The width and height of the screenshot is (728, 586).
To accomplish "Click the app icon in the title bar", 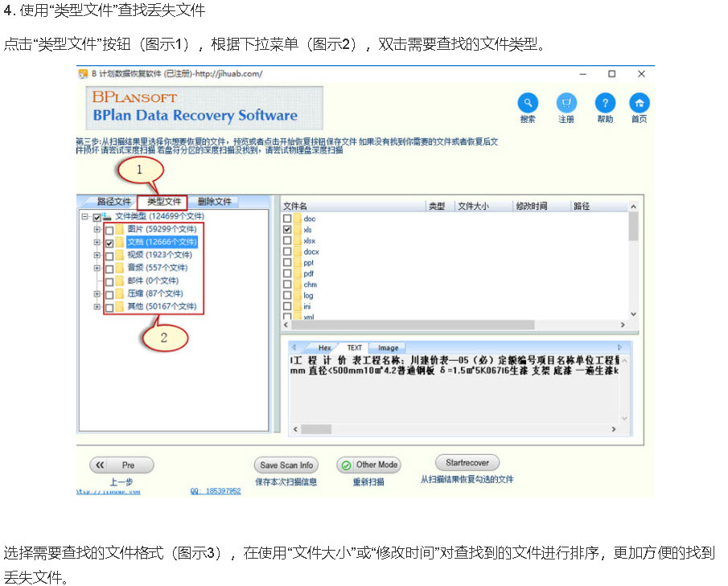I will (83, 74).
